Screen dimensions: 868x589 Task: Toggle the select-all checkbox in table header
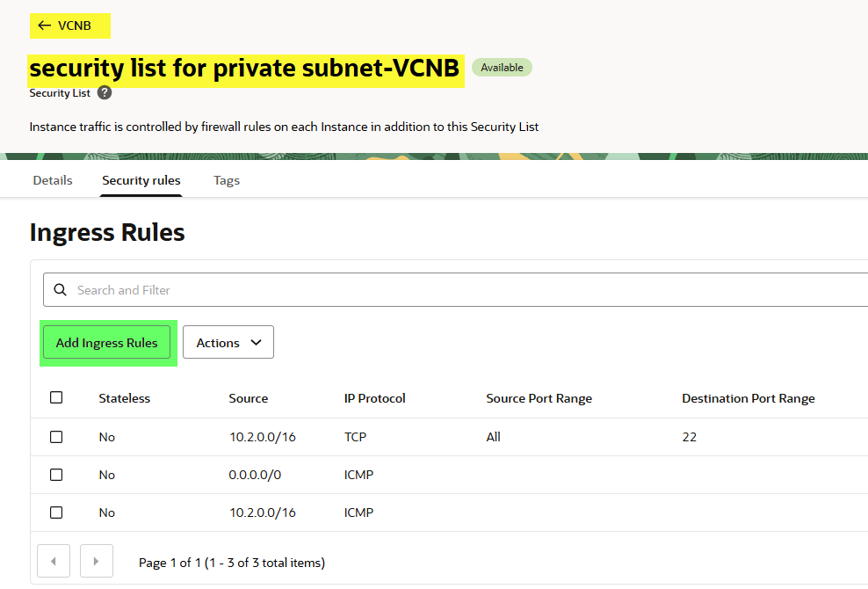pos(56,398)
